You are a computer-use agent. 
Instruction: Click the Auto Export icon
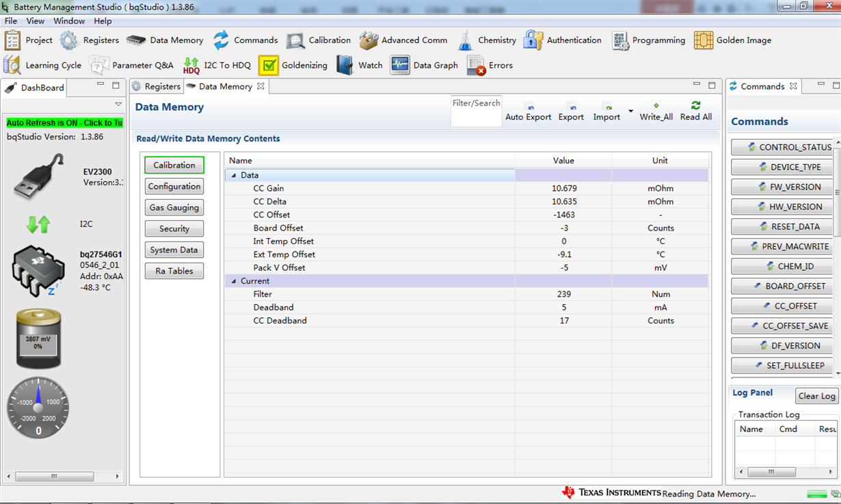click(530, 106)
